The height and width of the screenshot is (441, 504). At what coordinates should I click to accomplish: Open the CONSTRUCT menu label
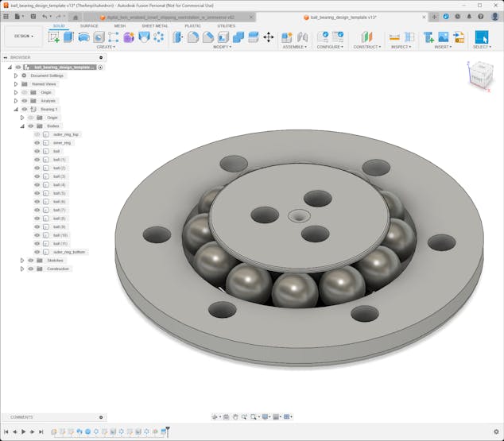(366, 47)
